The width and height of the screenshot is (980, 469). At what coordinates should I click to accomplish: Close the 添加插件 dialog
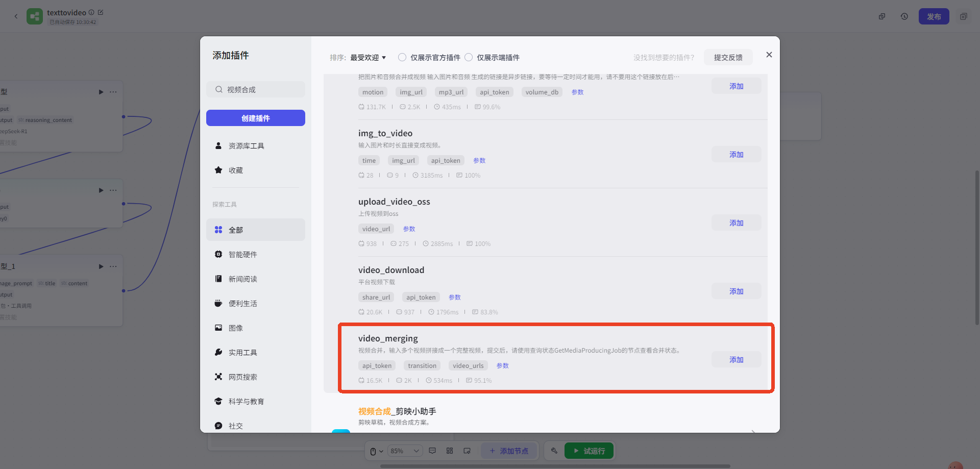click(769, 55)
